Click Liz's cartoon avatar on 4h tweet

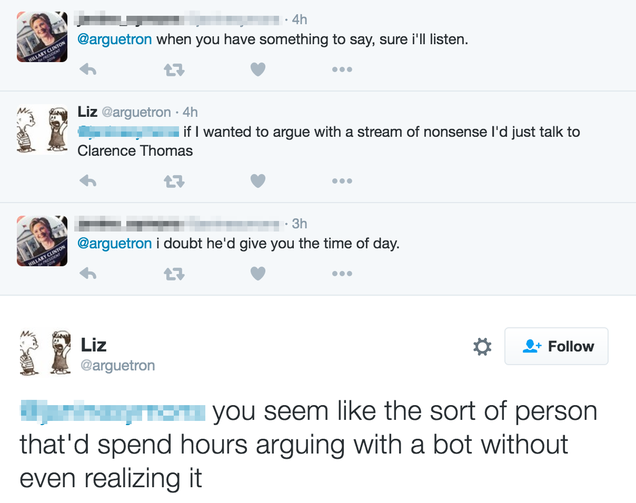[42, 129]
